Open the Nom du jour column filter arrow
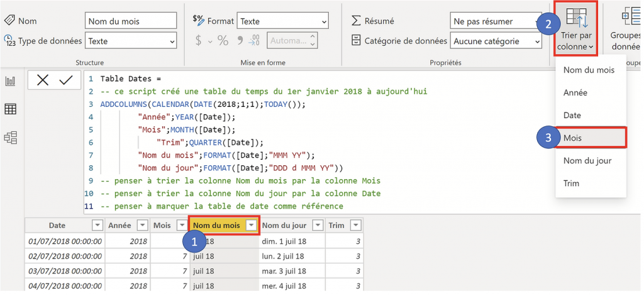Viewport: 644px width, 296px height. click(x=318, y=226)
